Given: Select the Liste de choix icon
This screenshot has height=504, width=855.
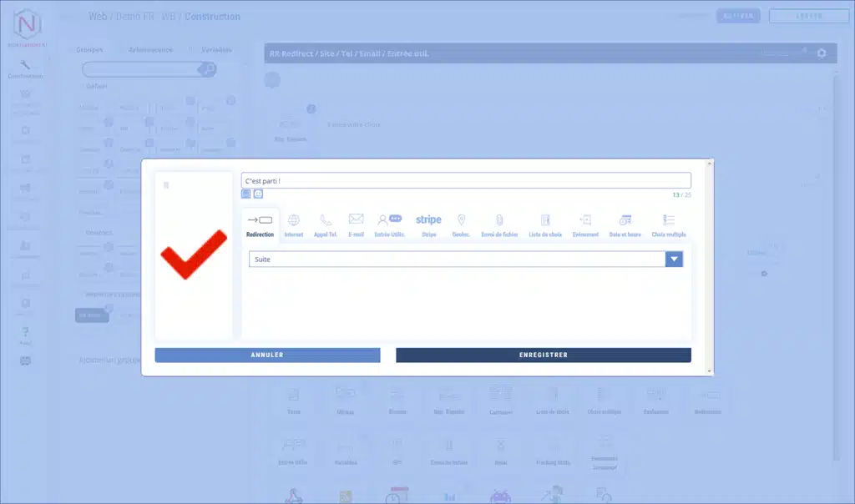Looking at the screenshot, I should [545, 220].
